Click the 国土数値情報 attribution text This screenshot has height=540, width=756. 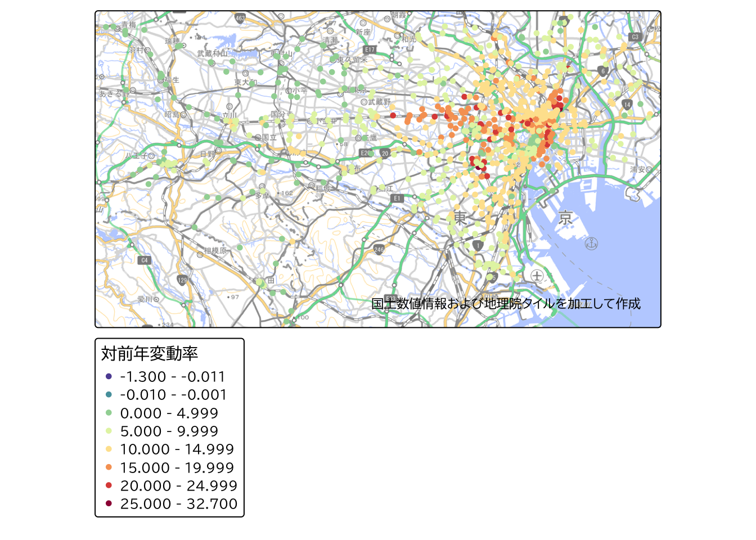(505, 304)
